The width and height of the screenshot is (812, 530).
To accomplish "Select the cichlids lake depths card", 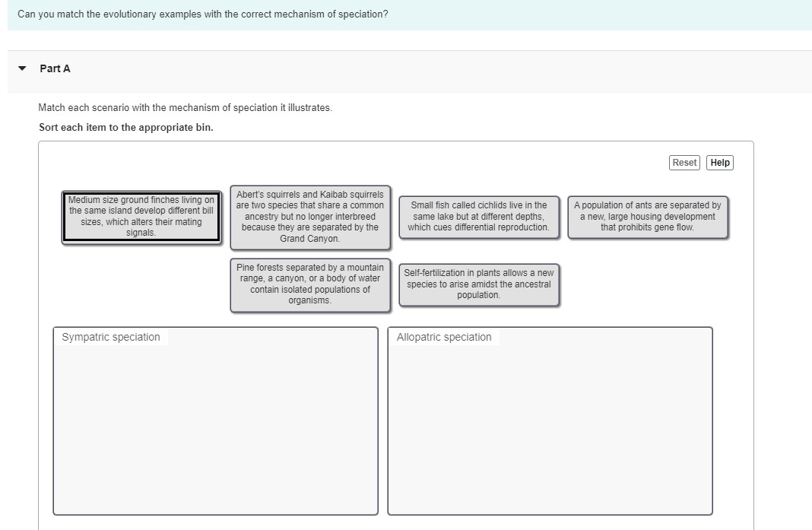I will pyautogui.click(x=478, y=217).
